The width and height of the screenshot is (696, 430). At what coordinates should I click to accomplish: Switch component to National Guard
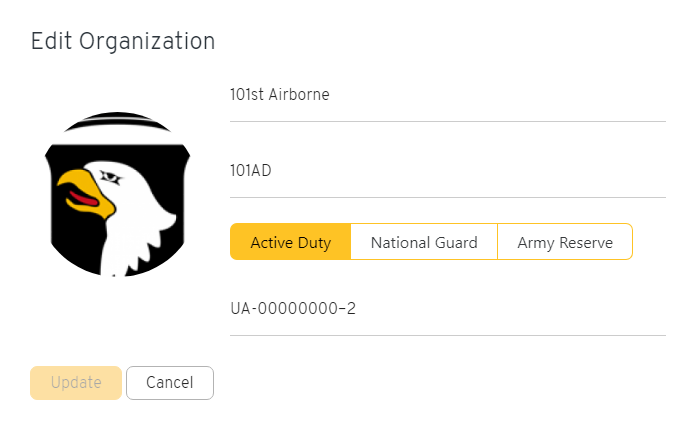(x=424, y=242)
